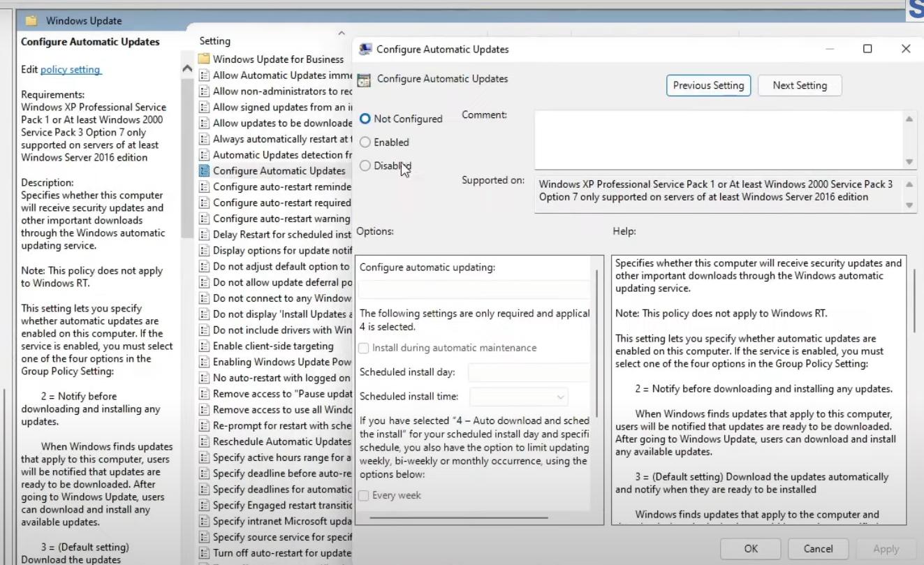924x565 pixels.
Task: Select the Disabled radio button
Action: pos(365,166)
